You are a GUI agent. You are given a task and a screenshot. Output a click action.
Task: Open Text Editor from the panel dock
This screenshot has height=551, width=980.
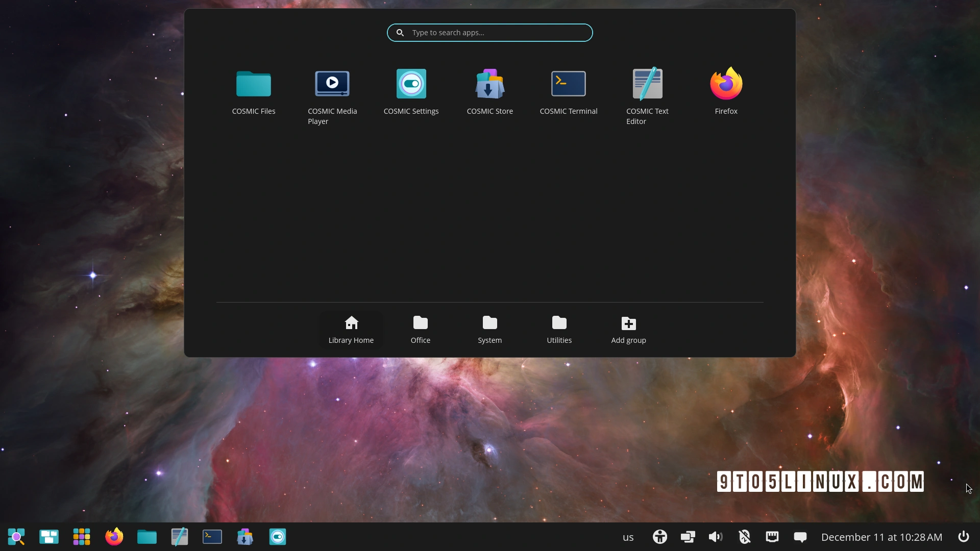pyautogui.click(x=180, y=537)
